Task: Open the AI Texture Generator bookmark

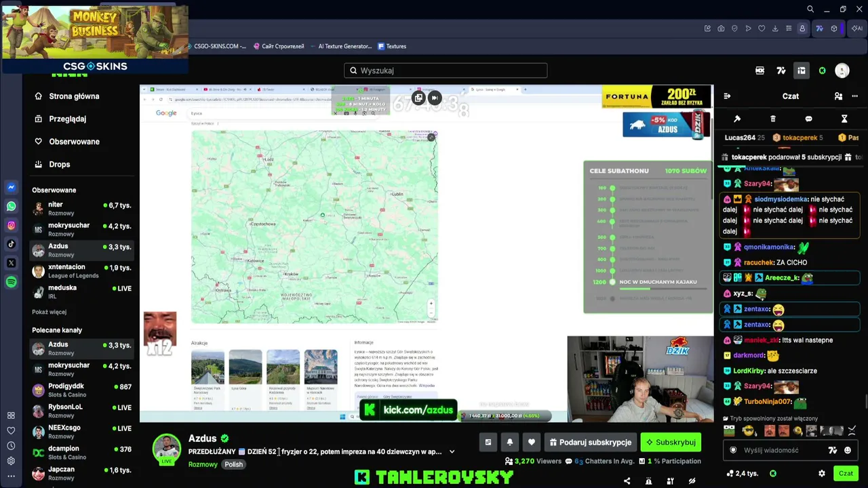Action: click(x=340, y=46)
